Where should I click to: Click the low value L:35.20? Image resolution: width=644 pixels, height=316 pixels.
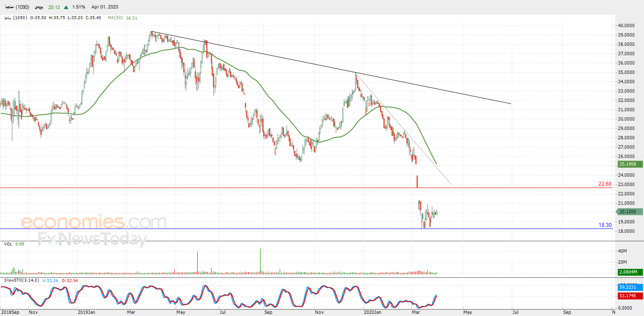click(74, 18)
